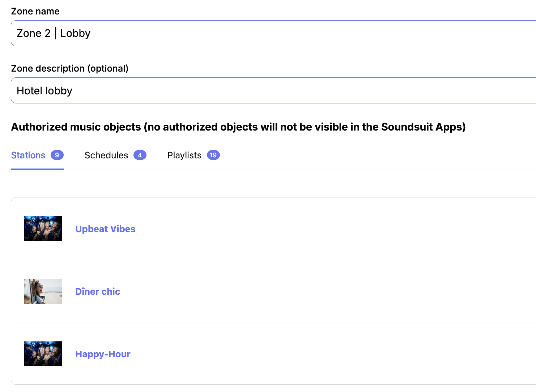
Task: Click blank space in the Dîner chic row
Action: click(326, 291)
